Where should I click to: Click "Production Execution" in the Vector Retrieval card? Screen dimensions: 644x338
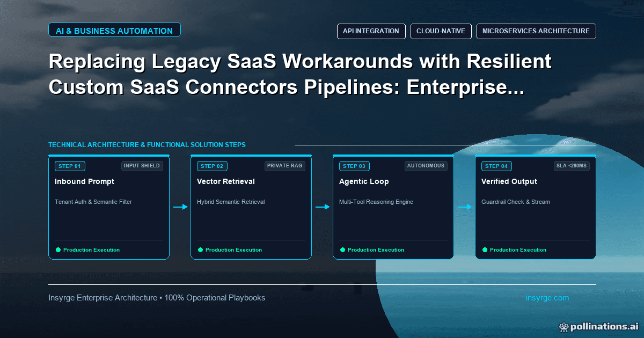click(233, 250)
